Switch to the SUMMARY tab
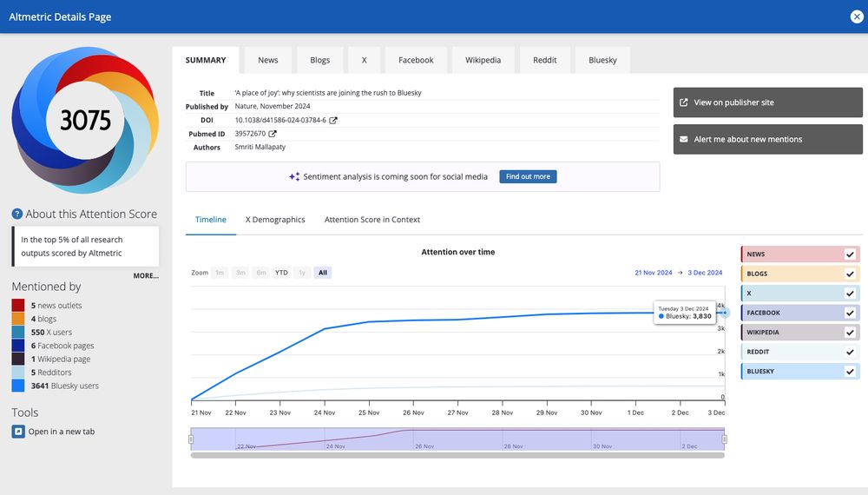This screenshot has width=868, height=495. point(206,60)
